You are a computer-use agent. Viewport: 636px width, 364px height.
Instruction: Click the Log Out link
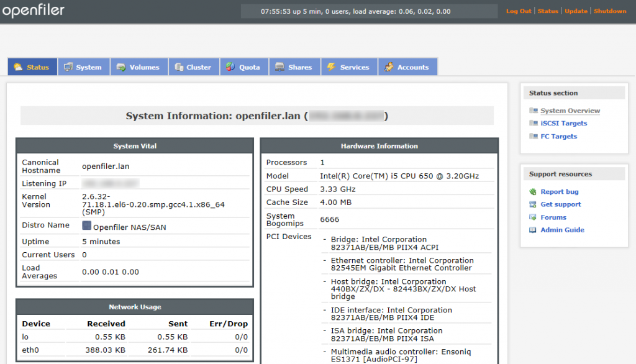coord(519,11)
